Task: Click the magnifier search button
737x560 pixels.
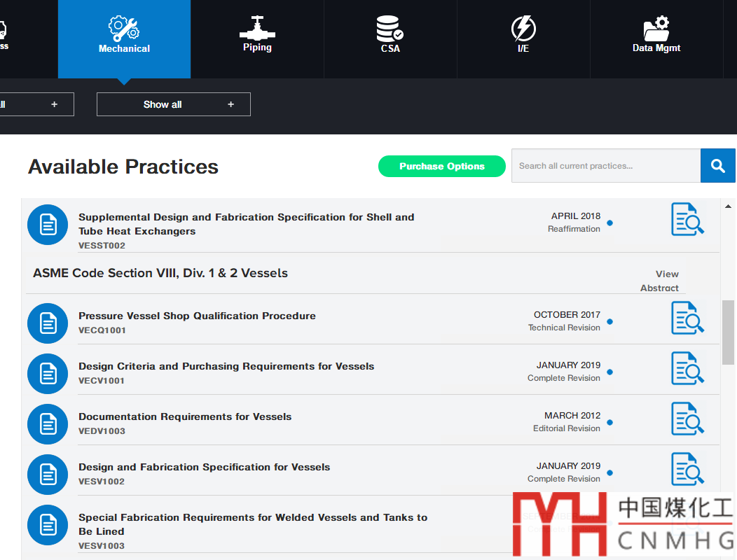Action: (717, 165)
